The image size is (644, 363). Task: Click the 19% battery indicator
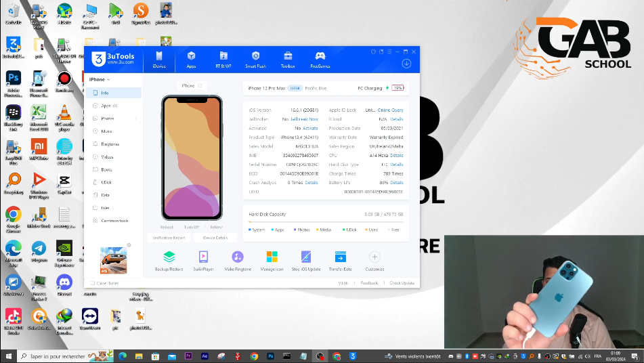coord(398,88)
